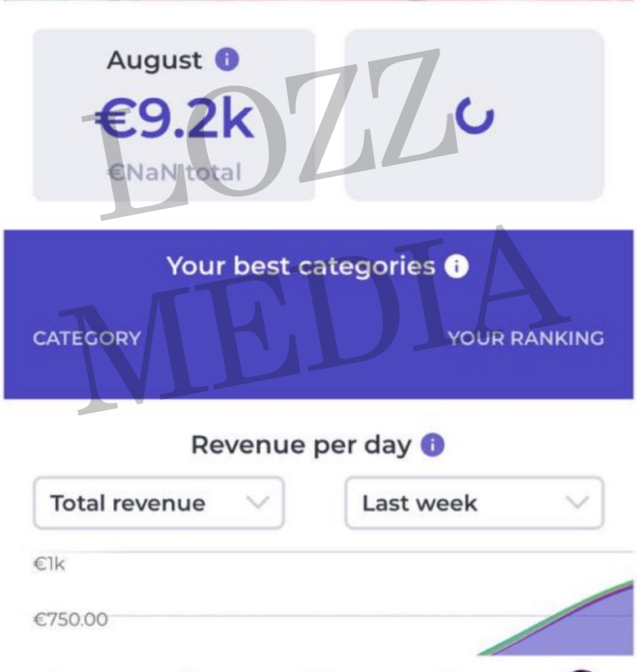The width and height of the screenshot is (637, 672).
Task: Click the info icon next to August
Action: [x=227, y=60]
